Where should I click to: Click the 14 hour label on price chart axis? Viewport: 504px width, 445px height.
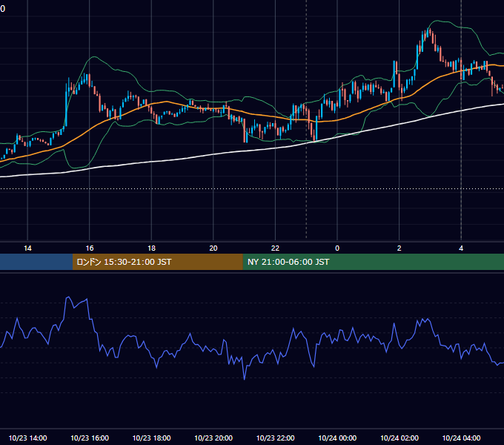pos(27,248)
